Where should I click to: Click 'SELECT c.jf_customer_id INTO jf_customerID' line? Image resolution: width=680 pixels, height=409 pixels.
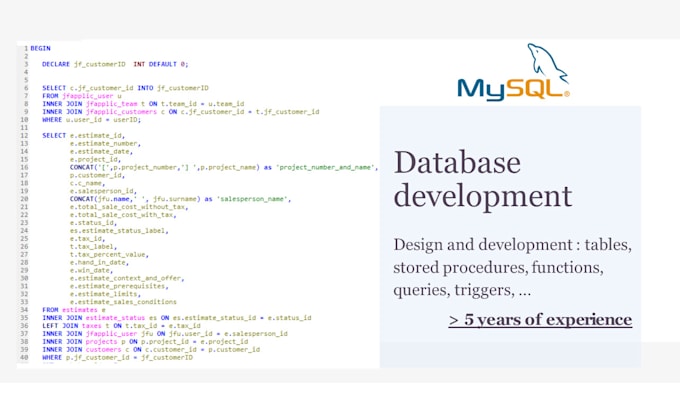tap(125, 88)
